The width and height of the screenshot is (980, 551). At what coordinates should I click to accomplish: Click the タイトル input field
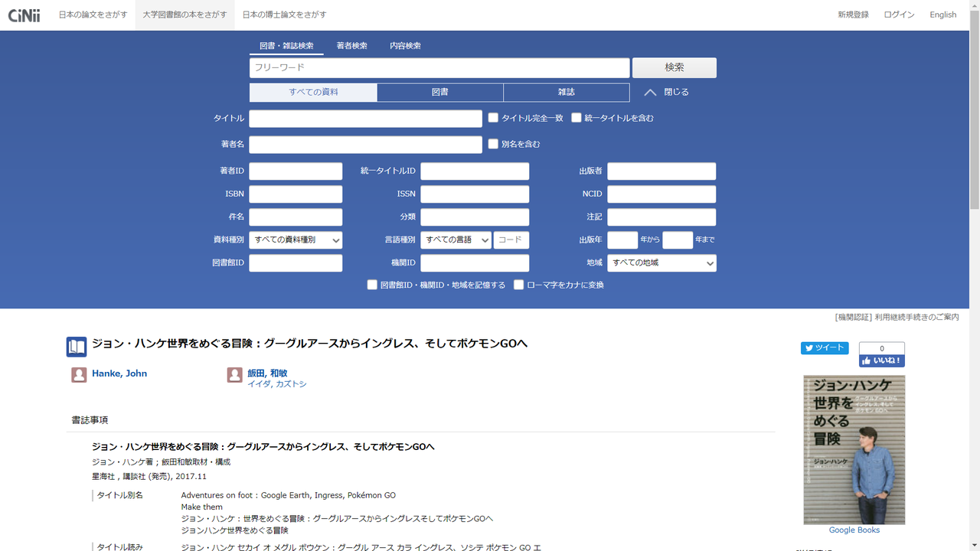click(366, 119)
